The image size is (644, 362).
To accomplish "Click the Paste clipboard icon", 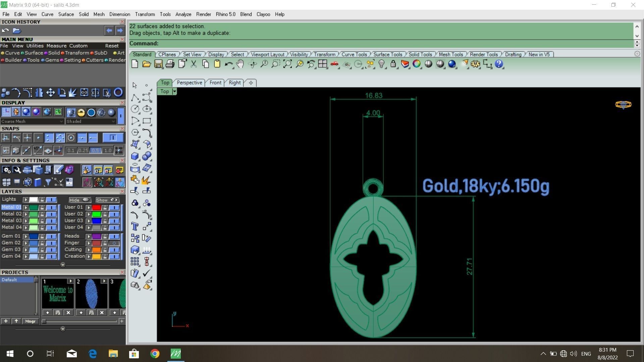I will click(217, 64).
